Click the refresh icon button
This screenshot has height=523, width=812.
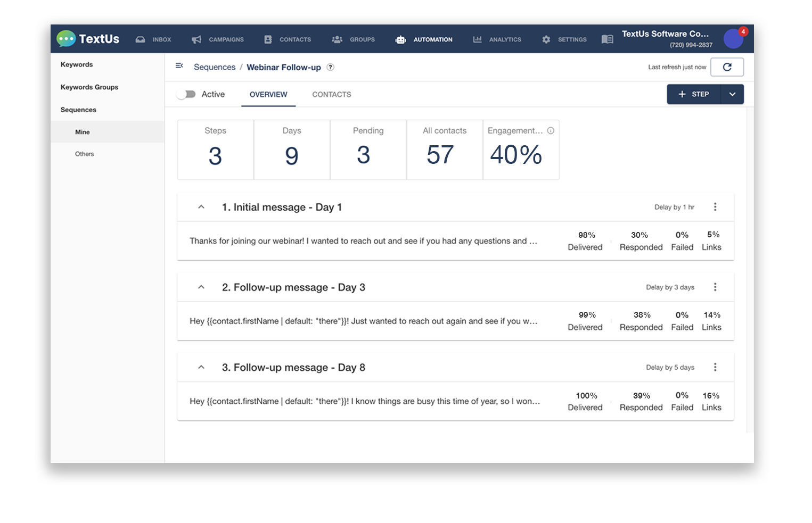tap(727, 67)
